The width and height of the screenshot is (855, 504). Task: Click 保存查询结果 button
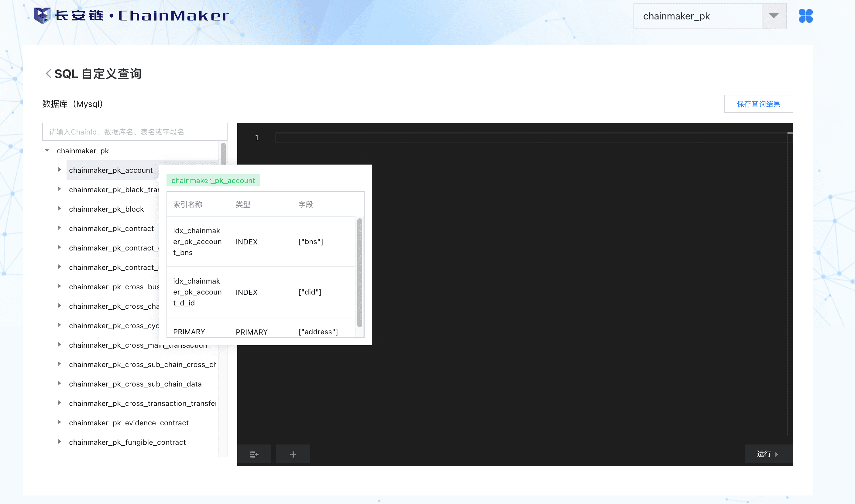coord(758,104)
